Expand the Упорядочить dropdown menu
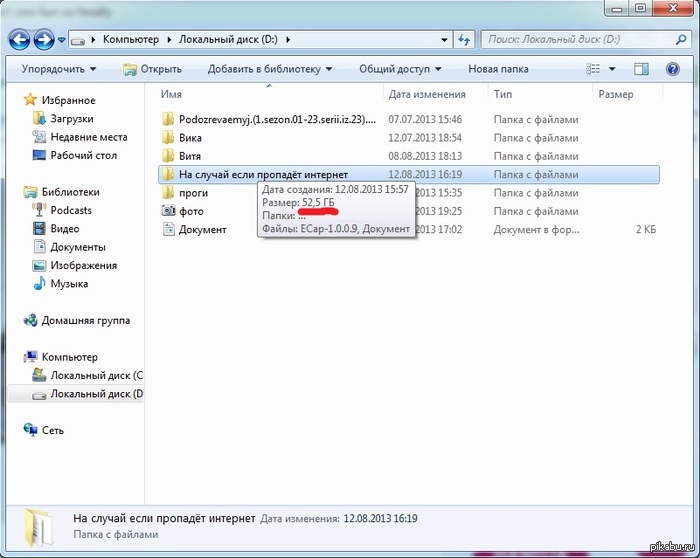 (59, 69)
